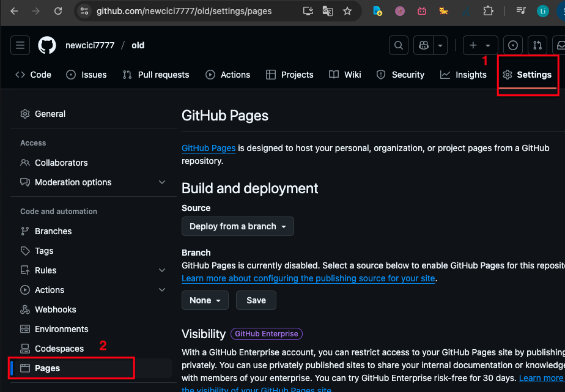Open link about configuring the publishing source

tap(308, 278)
